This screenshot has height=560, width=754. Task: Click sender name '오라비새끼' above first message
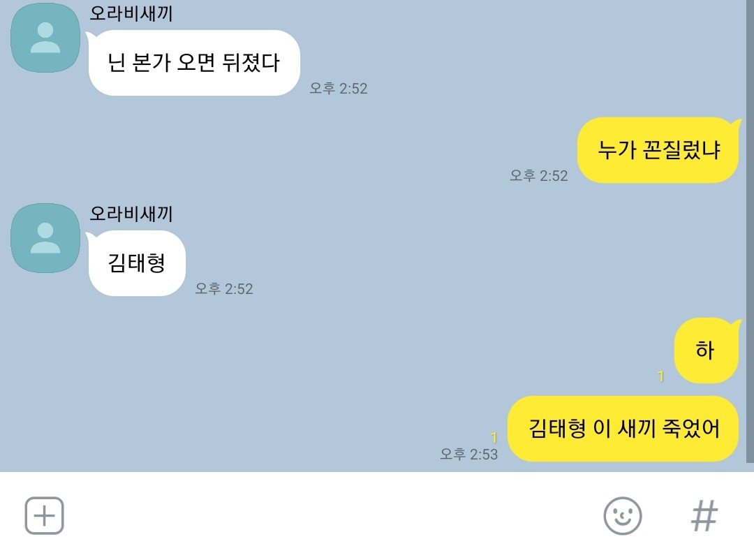[131, 13]
